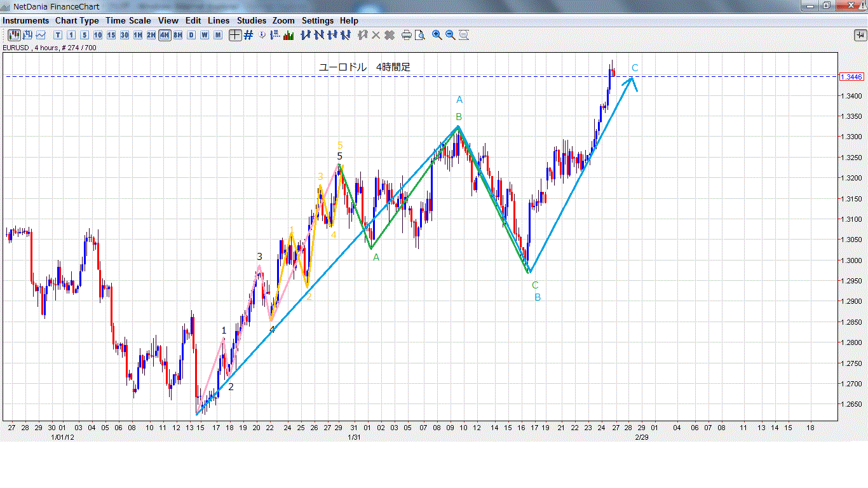Click the blue C wave label
The image size is (868, 488).
[x=635, y=68]
